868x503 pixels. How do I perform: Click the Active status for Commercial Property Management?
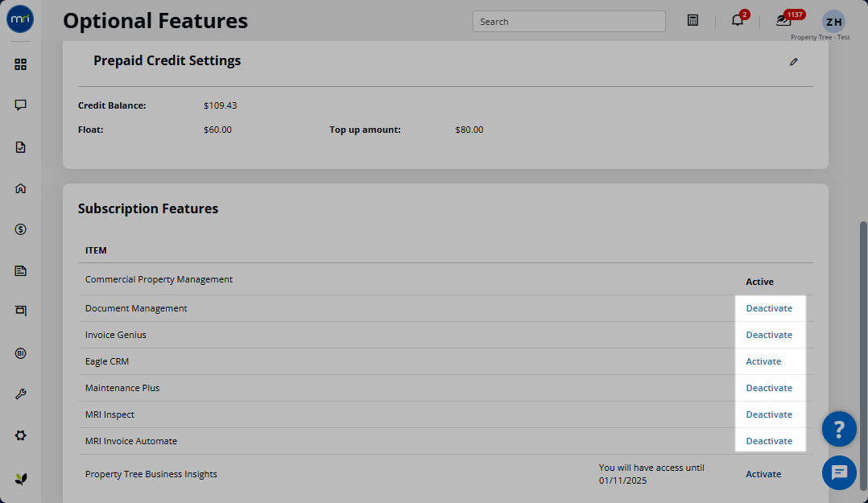click(759, 282)
